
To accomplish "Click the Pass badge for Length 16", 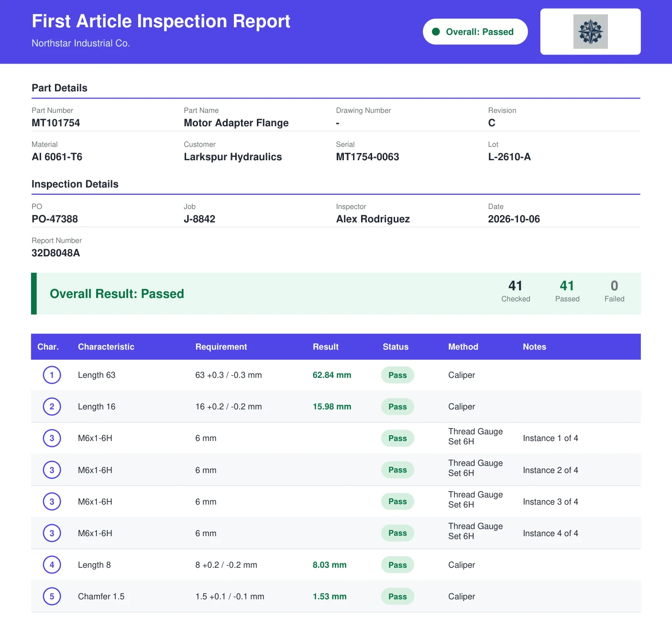I will (x=397, y=407).
